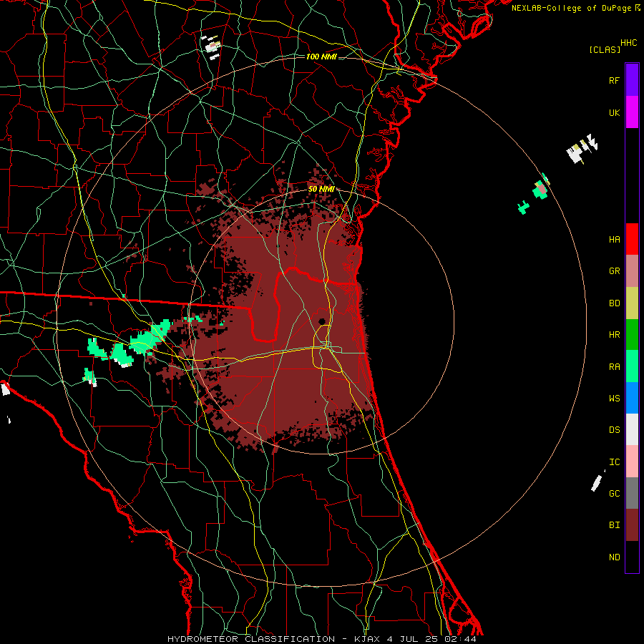Viewport: 644px width, 644px height.
Task: Click the HR legend label
Action: [614, 335]
